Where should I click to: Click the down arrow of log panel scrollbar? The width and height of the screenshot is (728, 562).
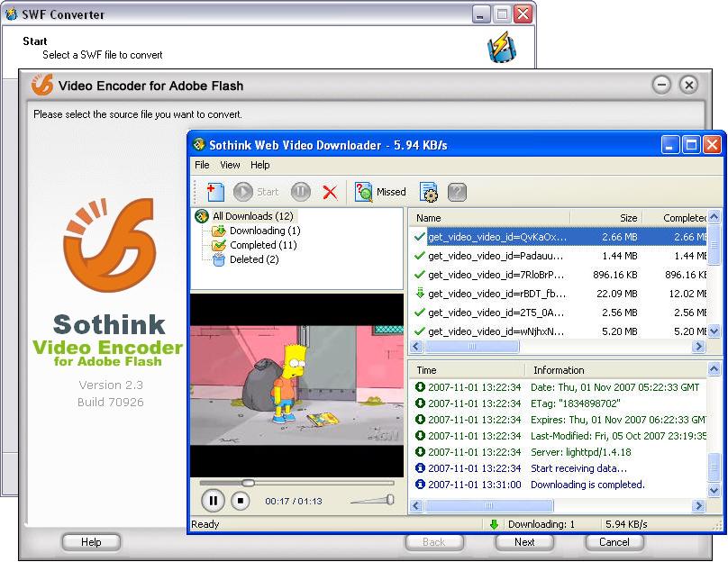click(714, 490)
